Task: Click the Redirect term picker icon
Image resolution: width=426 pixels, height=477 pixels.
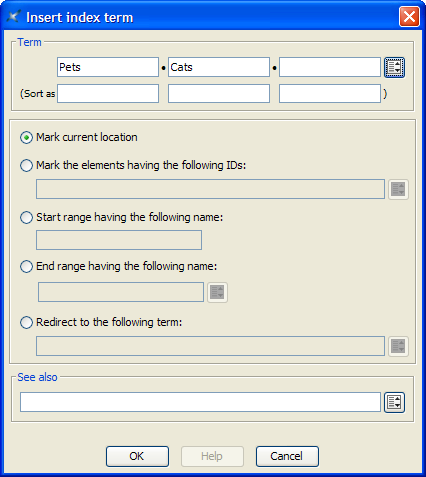Action: point(398,346)
